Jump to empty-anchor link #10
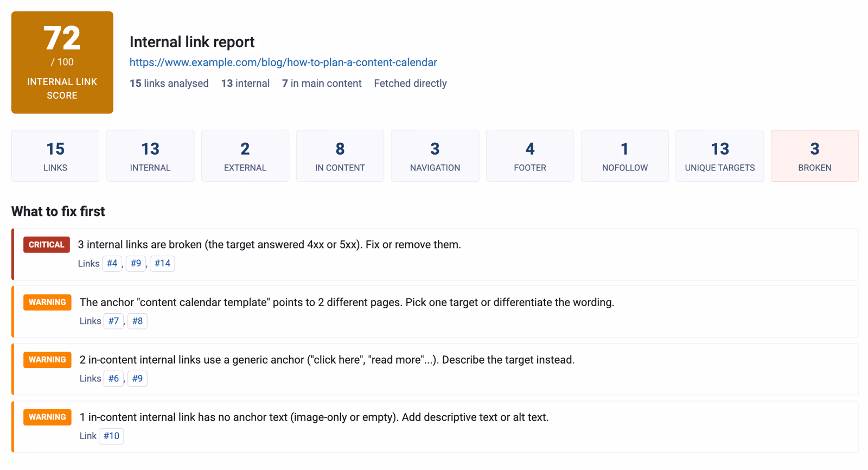Viewport: 868px width, 470px height. [x=112, y=436]
